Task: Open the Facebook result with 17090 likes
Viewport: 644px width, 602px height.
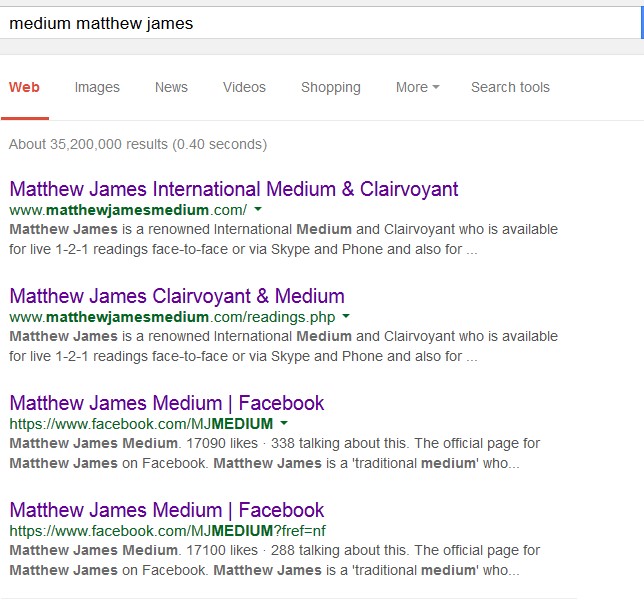Action: click(x=167, y=403)
